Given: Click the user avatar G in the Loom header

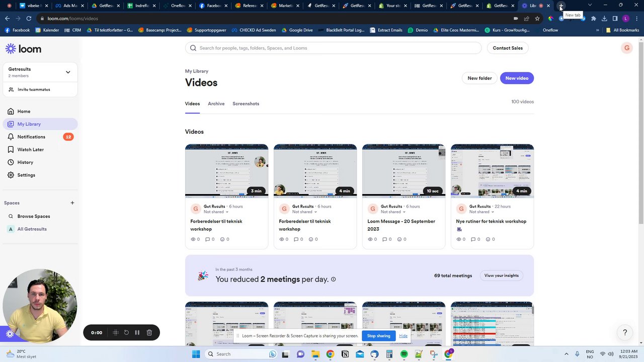Looking at the screenshot, I should pyautogui.click(x=626, y=48).
